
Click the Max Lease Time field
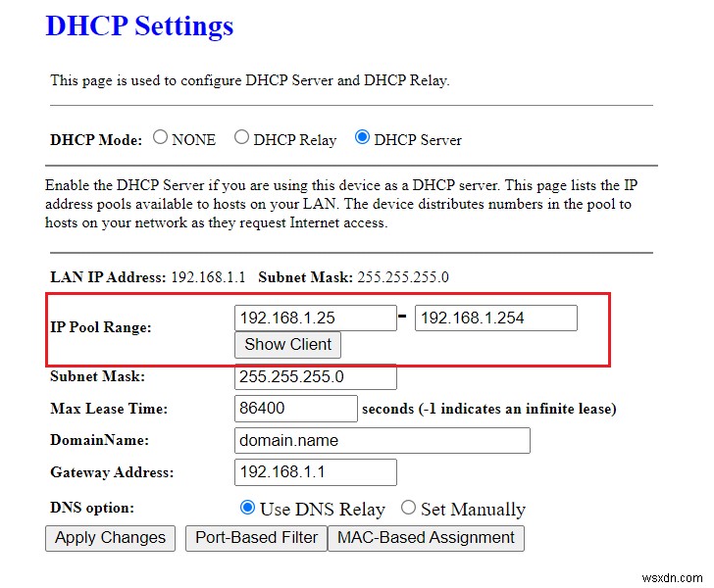click(x=296, y=409)
